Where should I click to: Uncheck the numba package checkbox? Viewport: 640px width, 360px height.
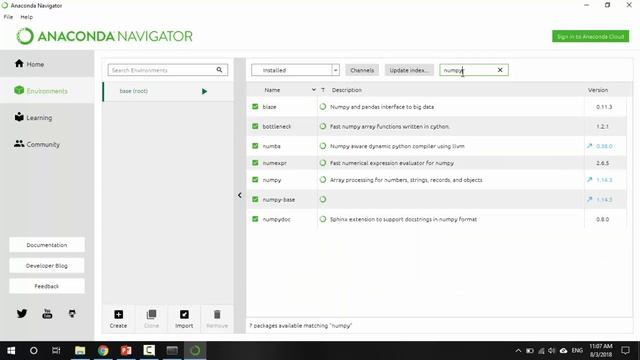(255, 146)
